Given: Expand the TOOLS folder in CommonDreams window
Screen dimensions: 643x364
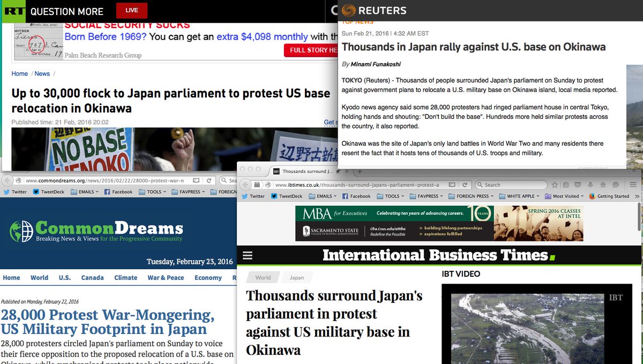Looking at the screenshot, I should point(152,192).
